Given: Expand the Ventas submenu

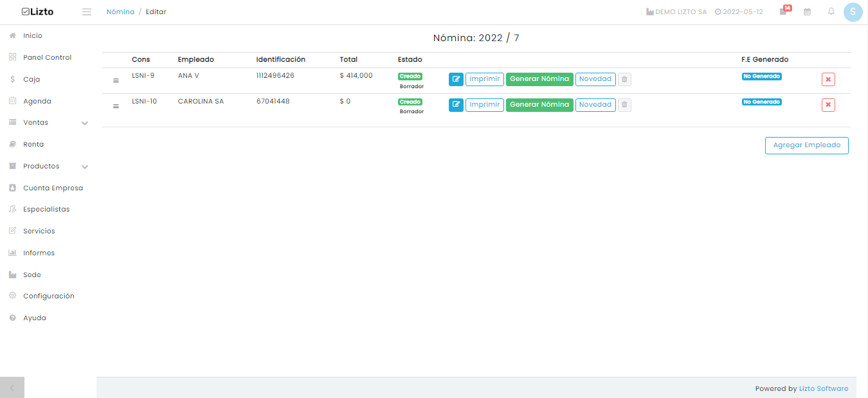Looking at the screenshot, I should tap(85, 123).
